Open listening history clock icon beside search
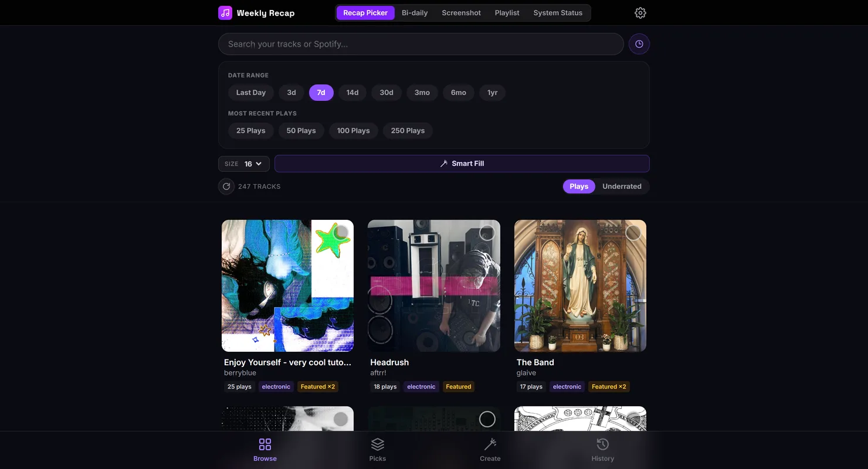The image size is (868, 469). (639, 44)
